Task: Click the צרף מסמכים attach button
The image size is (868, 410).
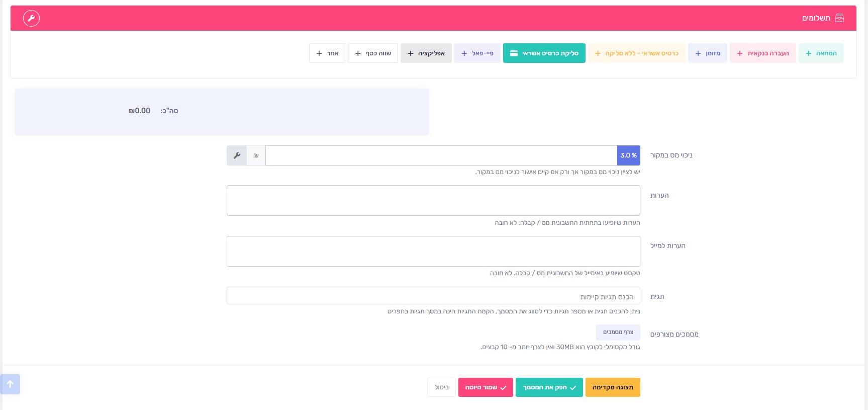Action: [x=618, y=333]
